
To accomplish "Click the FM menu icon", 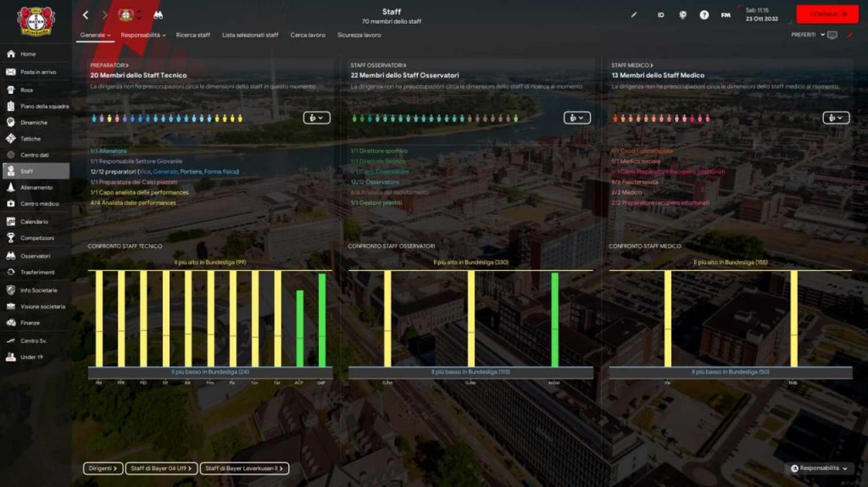I will pyautogui.click(x=726, y=14).
